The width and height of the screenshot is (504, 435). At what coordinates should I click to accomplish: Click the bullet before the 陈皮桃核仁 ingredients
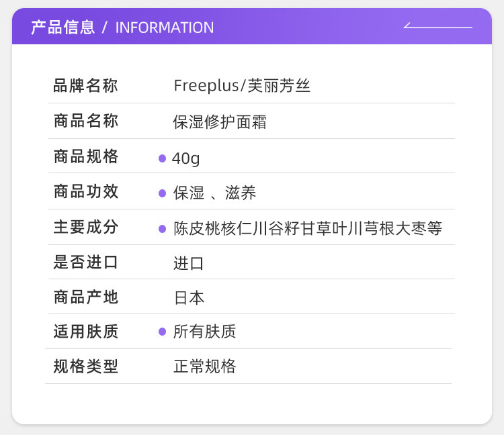(x=162, y=228)
